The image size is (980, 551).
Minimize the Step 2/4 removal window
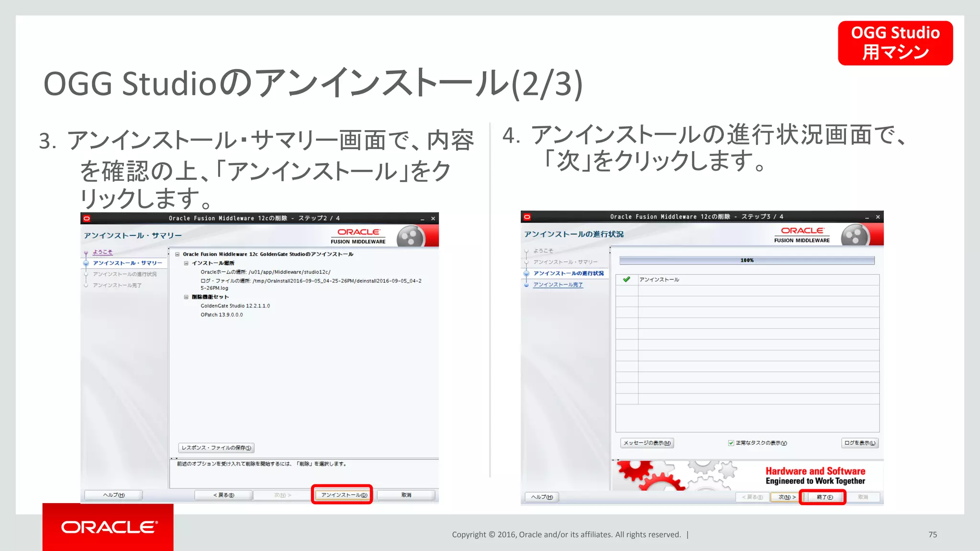422,219
